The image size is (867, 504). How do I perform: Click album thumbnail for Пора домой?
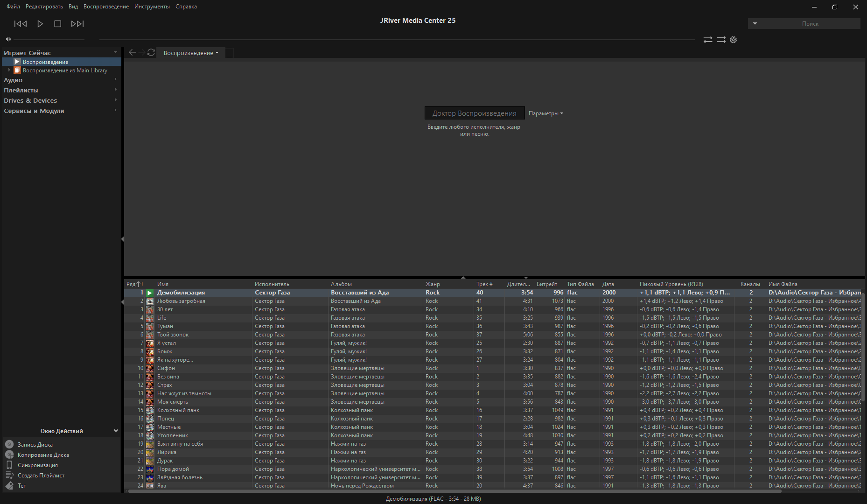pyautogui.click(x=150, y=469)
